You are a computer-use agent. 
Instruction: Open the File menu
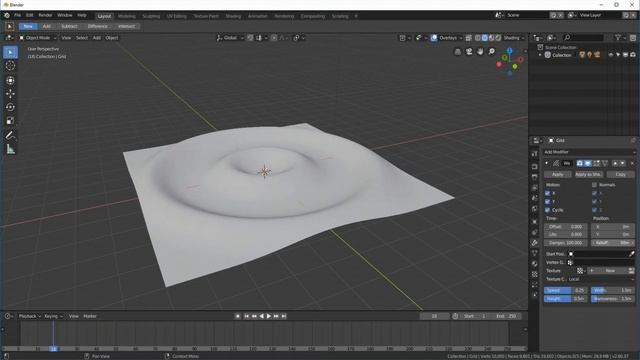click(18, 16)
